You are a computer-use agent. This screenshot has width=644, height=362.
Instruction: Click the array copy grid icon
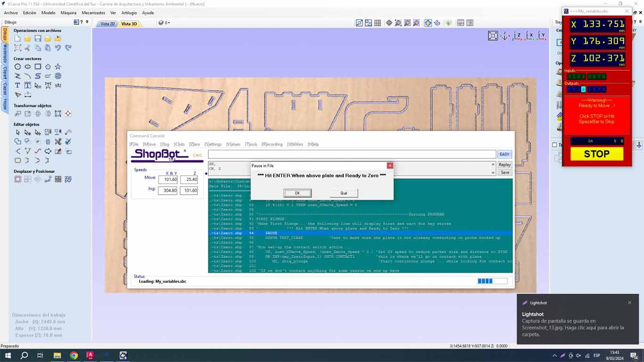tap(58, 179)
